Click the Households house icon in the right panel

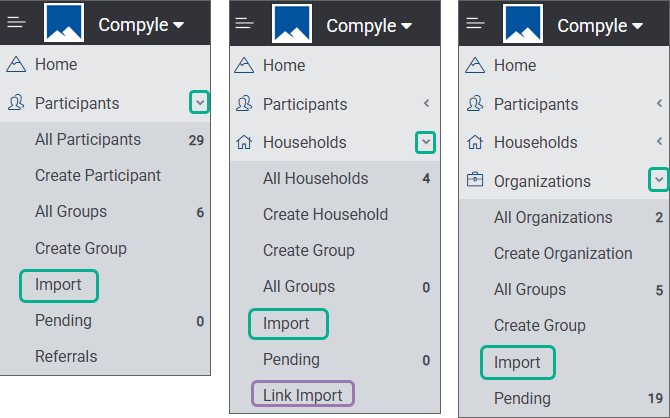[475, 142]
